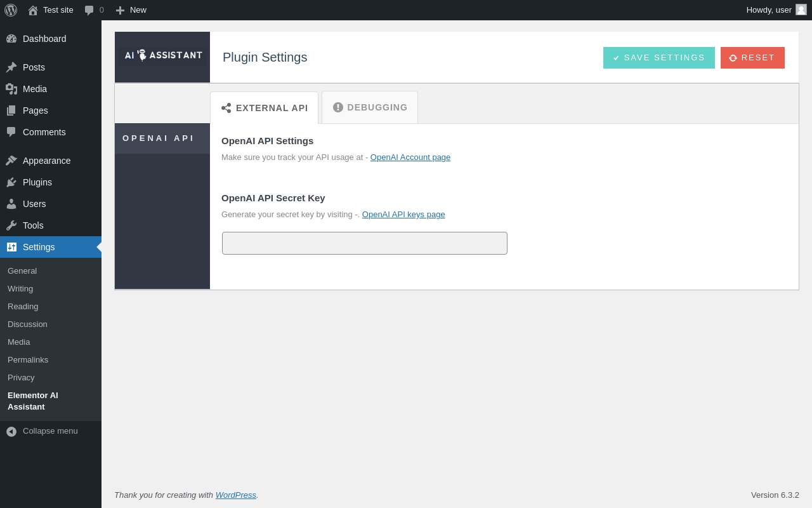The image size is (812, 508).
Task: Click the Collapse menu arrow icon
Action: click(11, 431)
